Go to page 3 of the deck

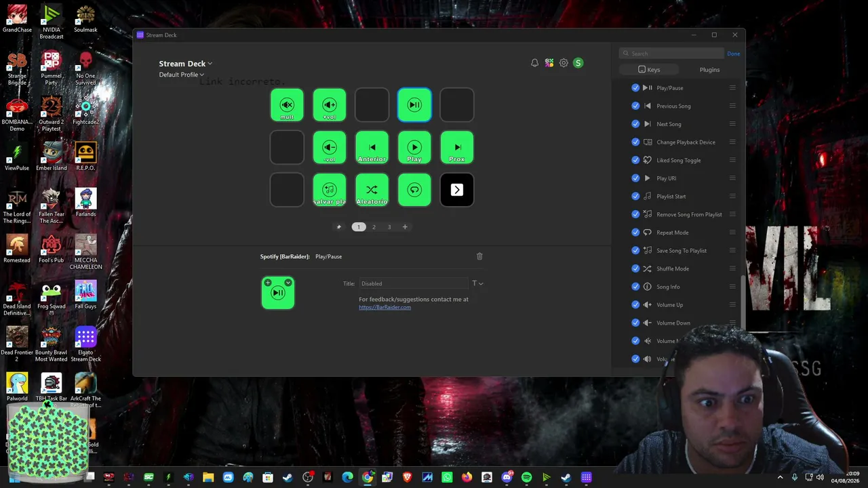point(389,227)
